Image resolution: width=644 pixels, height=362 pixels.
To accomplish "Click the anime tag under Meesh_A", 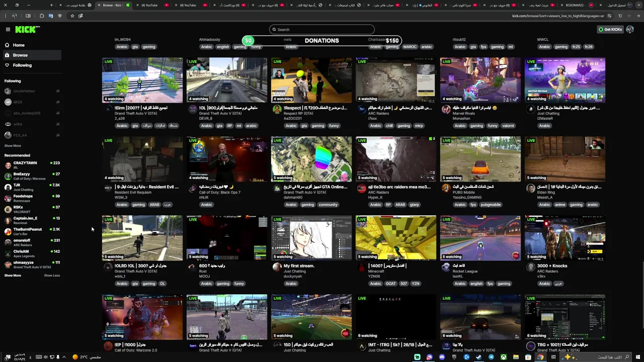I will (561, 205).
